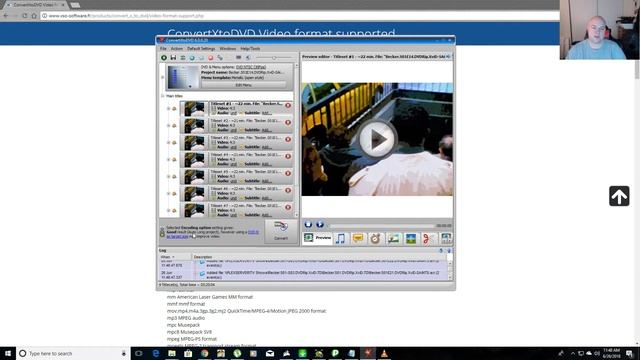
Task: Select the Preview tab in editor
Action: (318, 238)
